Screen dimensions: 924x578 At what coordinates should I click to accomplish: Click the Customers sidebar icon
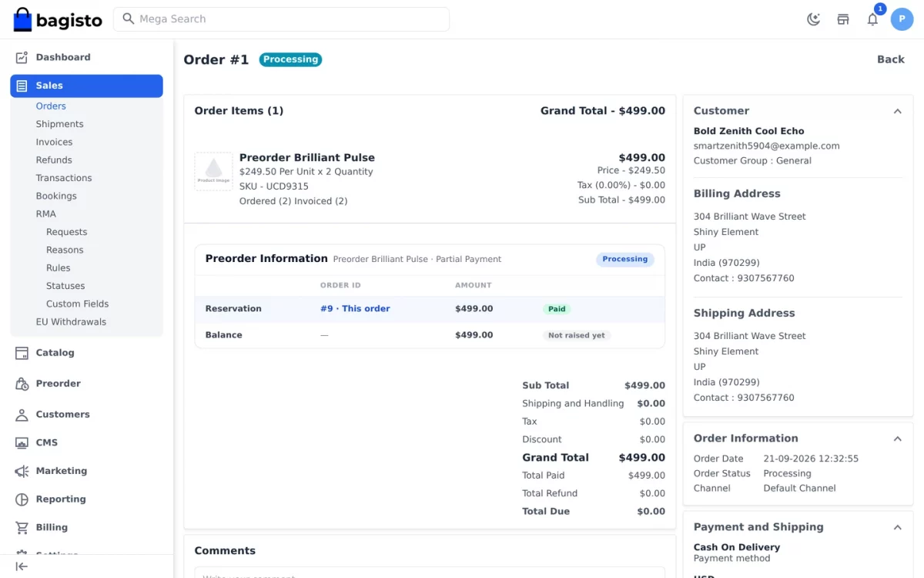(x=22, y=415)
